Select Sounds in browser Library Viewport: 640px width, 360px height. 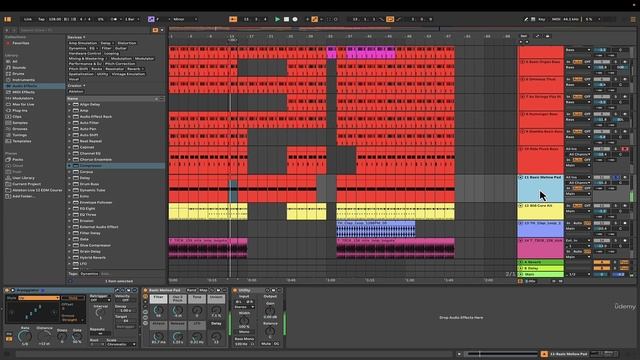[19, 67]
